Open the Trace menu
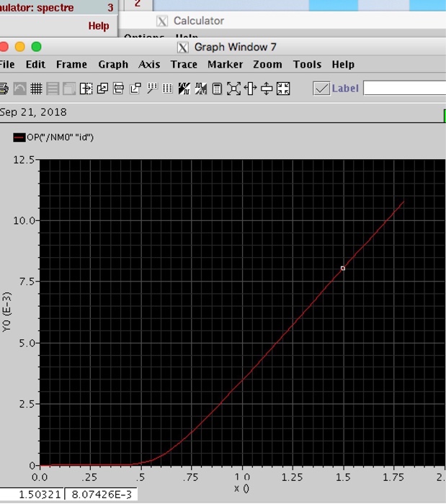This screenshot has height=504, width=446. coord(184,65)
